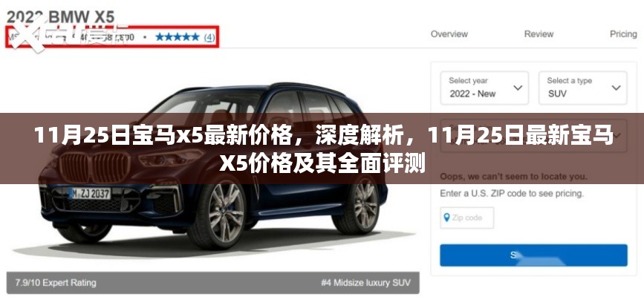Click the chevron beside 2022 - New
This screenshot has height=297, width=644.
pos(518,88)
